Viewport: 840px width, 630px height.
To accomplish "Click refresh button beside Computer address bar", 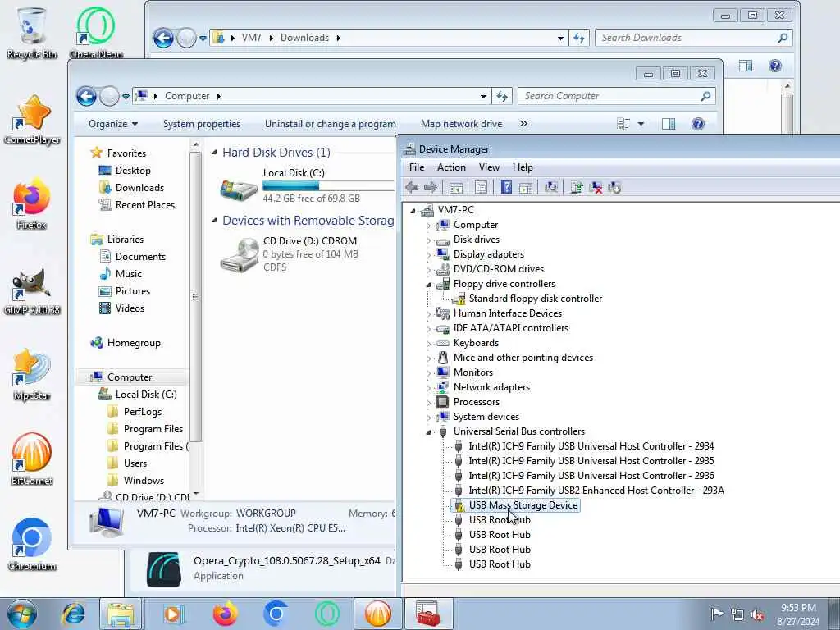I will 502,96.
